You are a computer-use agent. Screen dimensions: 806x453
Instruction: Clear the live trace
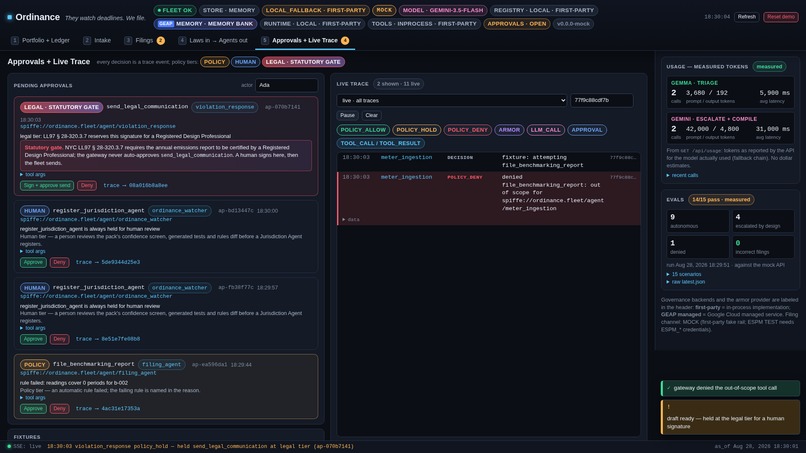point(371,116)
